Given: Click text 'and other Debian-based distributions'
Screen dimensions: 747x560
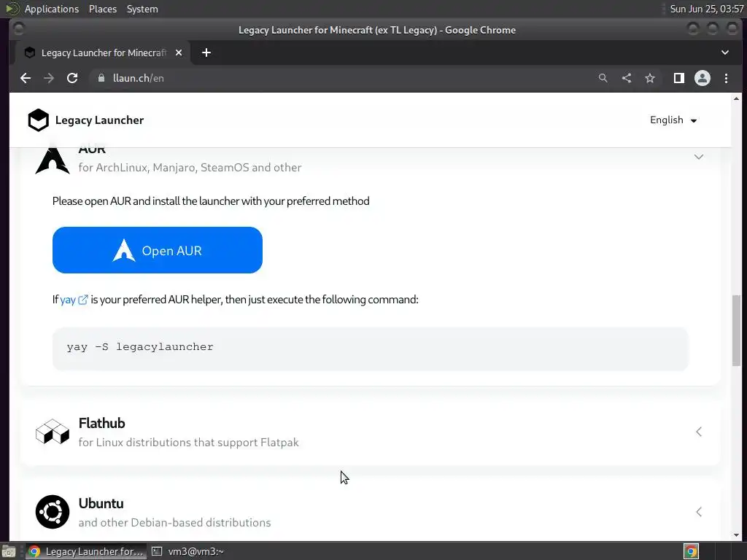Looking at the screenshot, I should click(174, 522).
